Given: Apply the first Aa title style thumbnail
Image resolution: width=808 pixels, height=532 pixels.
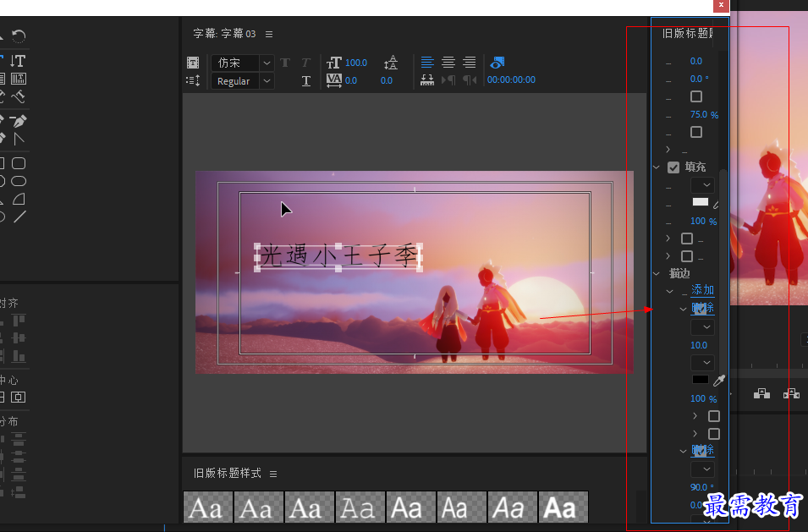Looking at the screenshot, I should pyautogui.click(x=207, y=507).
